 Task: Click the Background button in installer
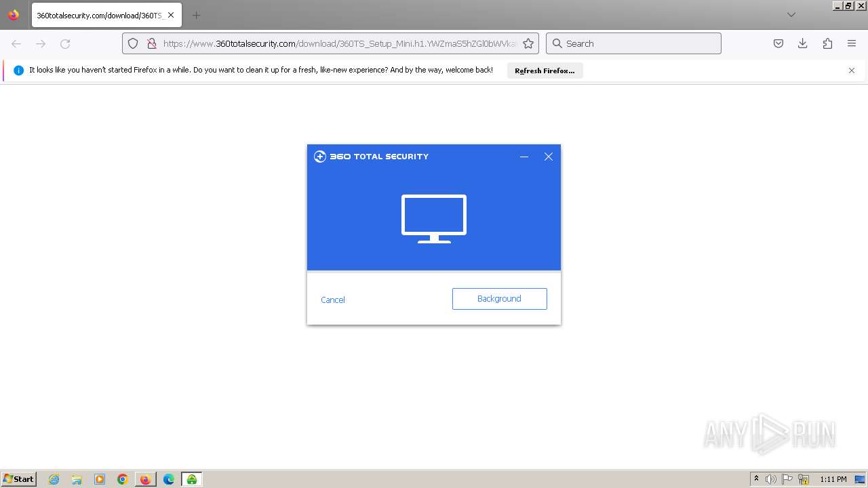pos(500,299)
